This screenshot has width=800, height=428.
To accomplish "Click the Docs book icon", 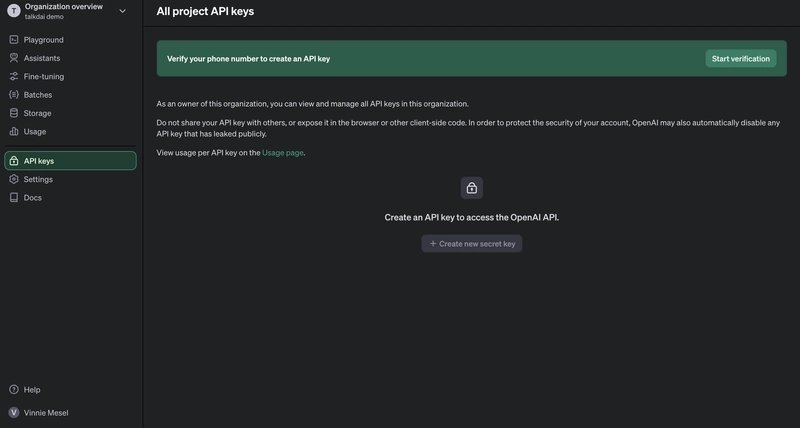I will pos(14,197).
